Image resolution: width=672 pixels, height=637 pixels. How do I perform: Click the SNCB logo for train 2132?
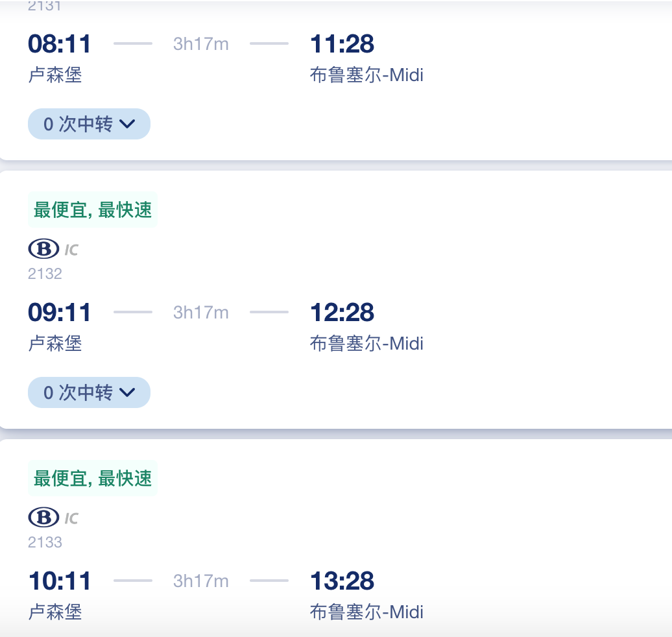tap(43, 248)
